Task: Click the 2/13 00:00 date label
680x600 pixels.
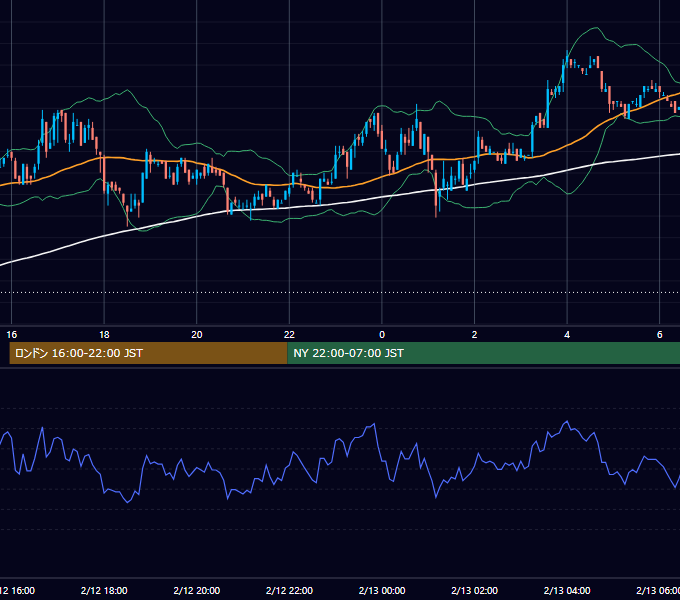Action: (382, 590)
